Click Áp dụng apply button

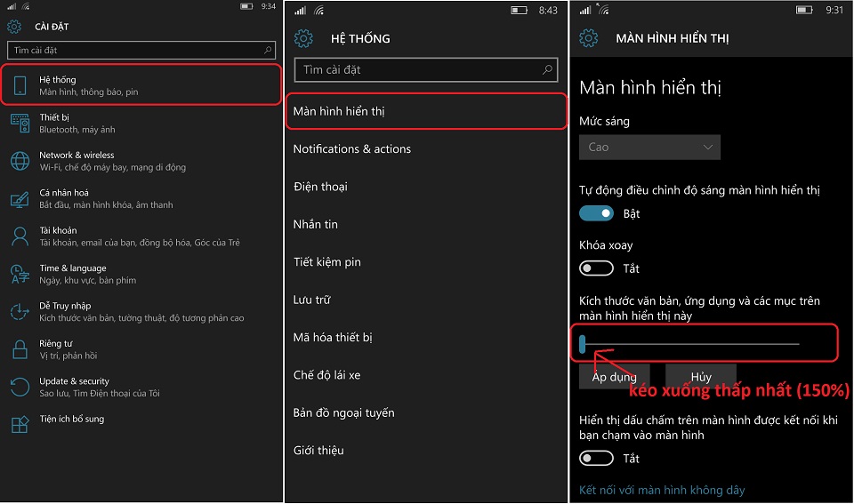(615, 377)
